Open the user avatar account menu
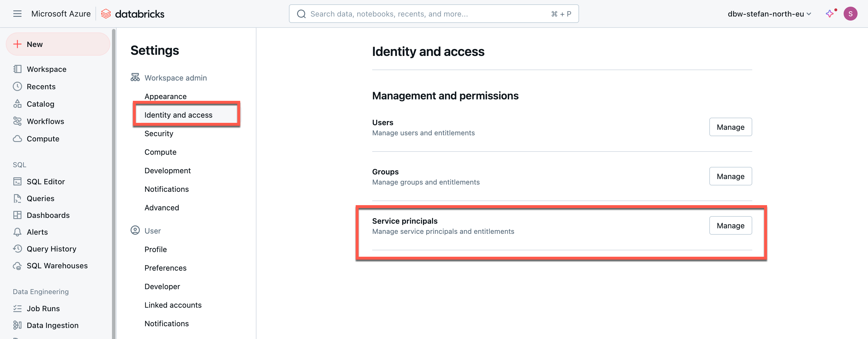 pyautogui.click(x=850, y=14)
